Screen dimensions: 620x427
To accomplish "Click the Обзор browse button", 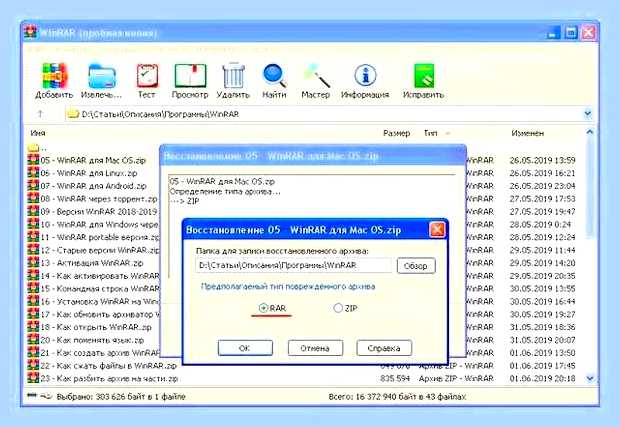I will (x=416, y=266).
